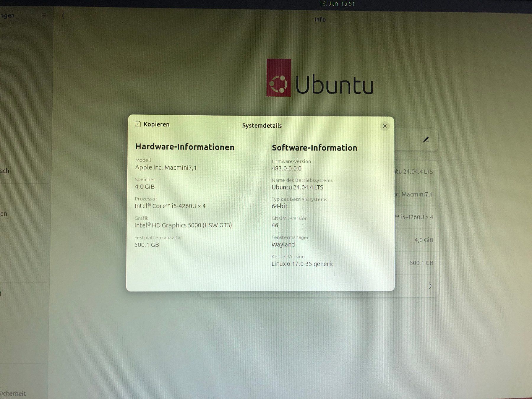Close the Systemdetails dialog
Screen dimensions: 532x399
[x=385, y=126]
